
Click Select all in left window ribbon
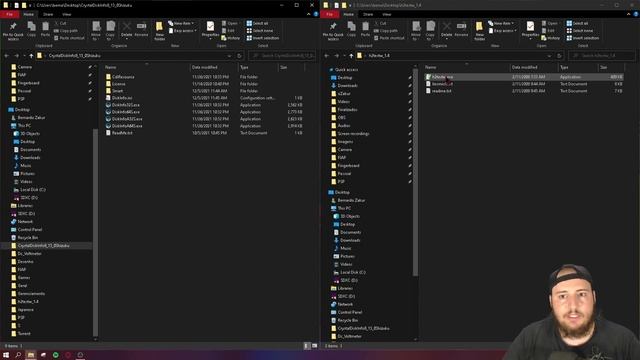coord(257,23)
